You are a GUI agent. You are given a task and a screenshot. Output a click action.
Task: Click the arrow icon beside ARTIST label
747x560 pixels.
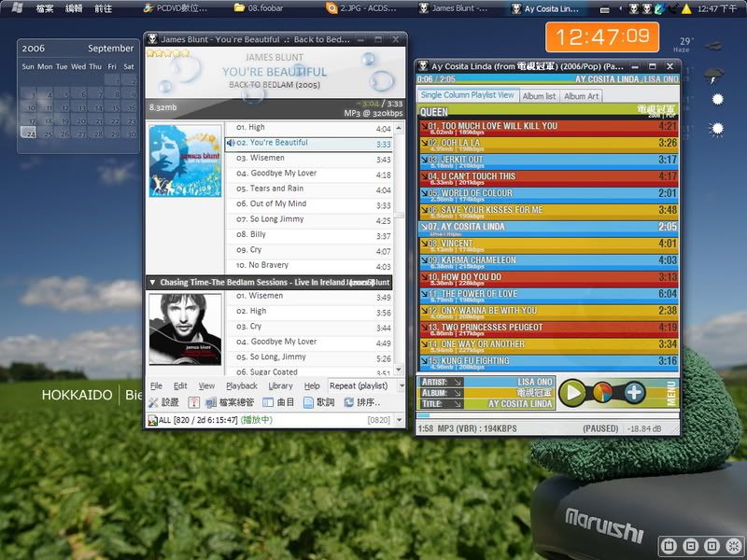pyautogui.click(x=458, y=382)
